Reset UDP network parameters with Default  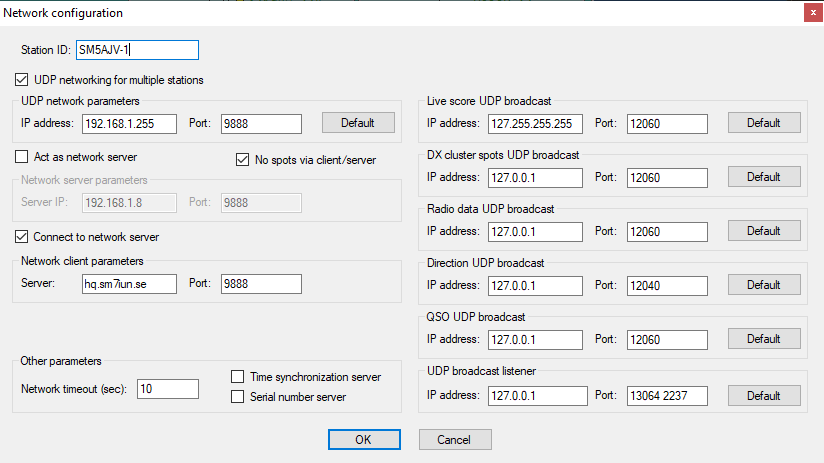(x=358, y=123)
